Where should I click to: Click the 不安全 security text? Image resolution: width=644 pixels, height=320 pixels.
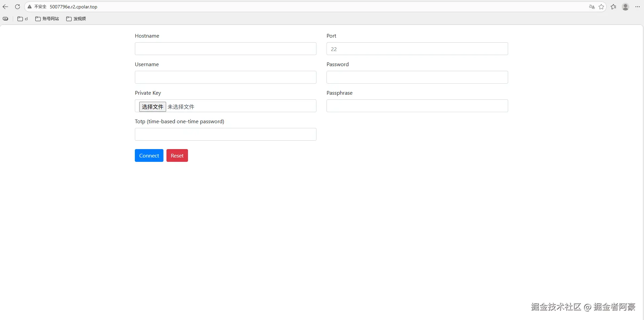(40, 7)
